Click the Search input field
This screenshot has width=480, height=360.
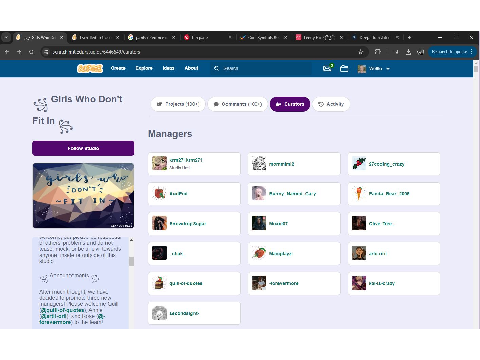[260, 68]
